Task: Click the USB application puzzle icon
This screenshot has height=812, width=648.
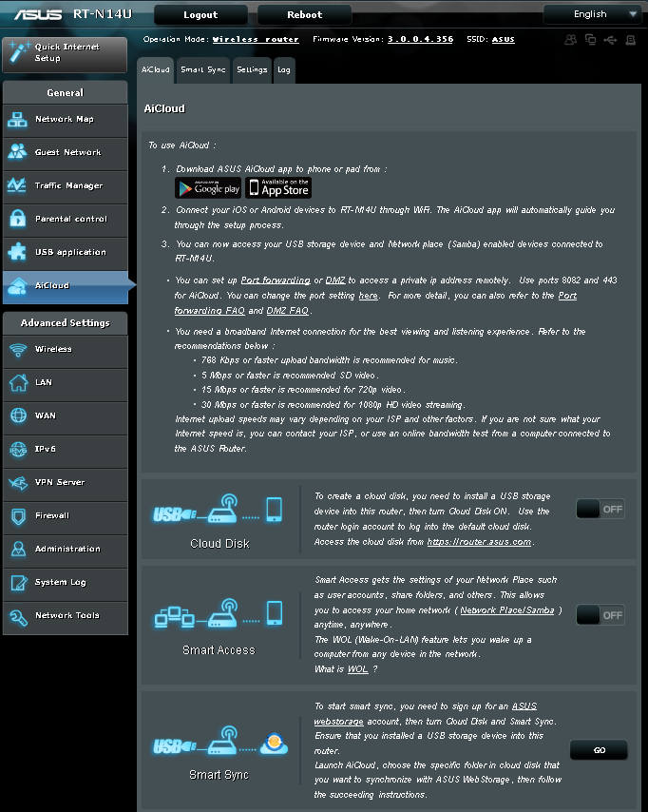Action: click(x=18, y=252)
